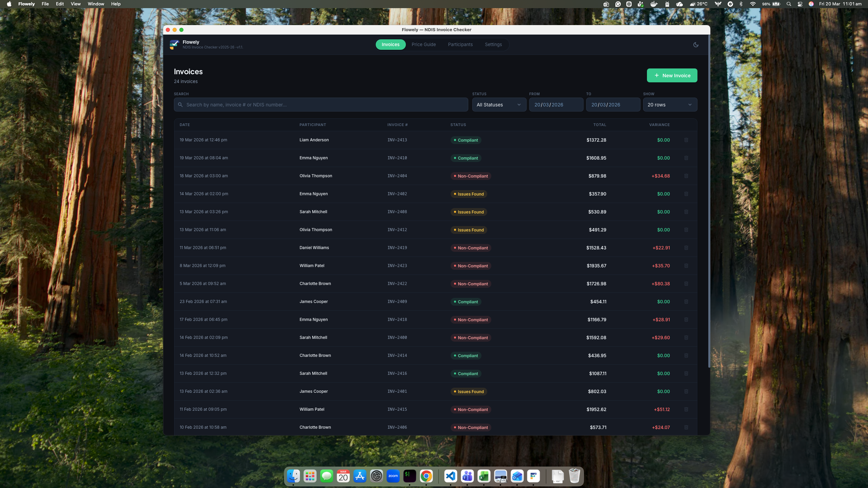This screenshot has width=868, height=488.
Task: Open the Participants tab
Action: (x=460, y=44)
